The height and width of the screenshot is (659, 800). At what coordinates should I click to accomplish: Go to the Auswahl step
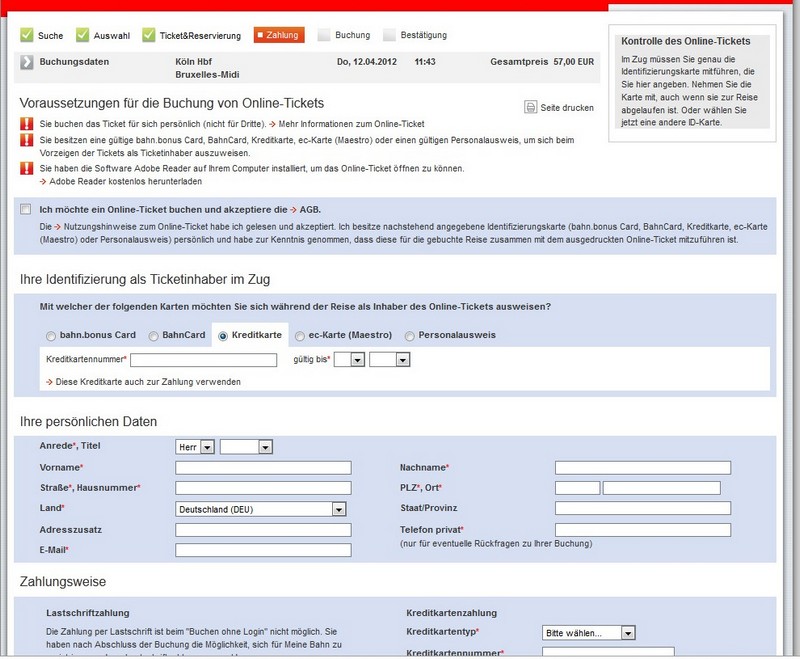click(x=112, y=36)
